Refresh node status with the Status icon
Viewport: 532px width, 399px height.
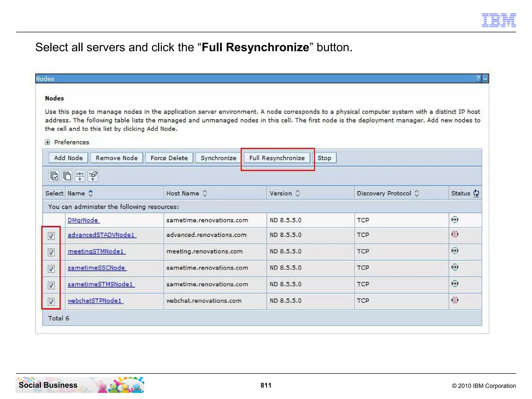(x=476, y=193)
